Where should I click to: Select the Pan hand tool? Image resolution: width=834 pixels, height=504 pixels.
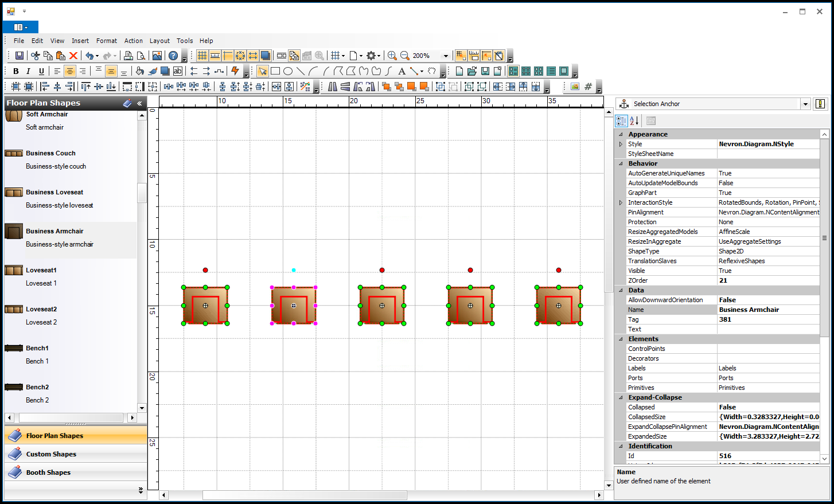tap(432, 71)
